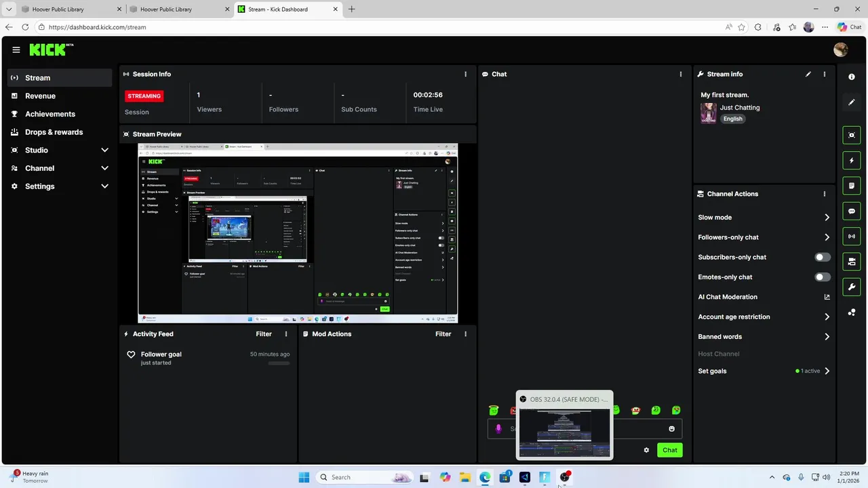This screenshot has width=868, height=488.
Task: Insert the halo green emote
Action: point(494,410)
